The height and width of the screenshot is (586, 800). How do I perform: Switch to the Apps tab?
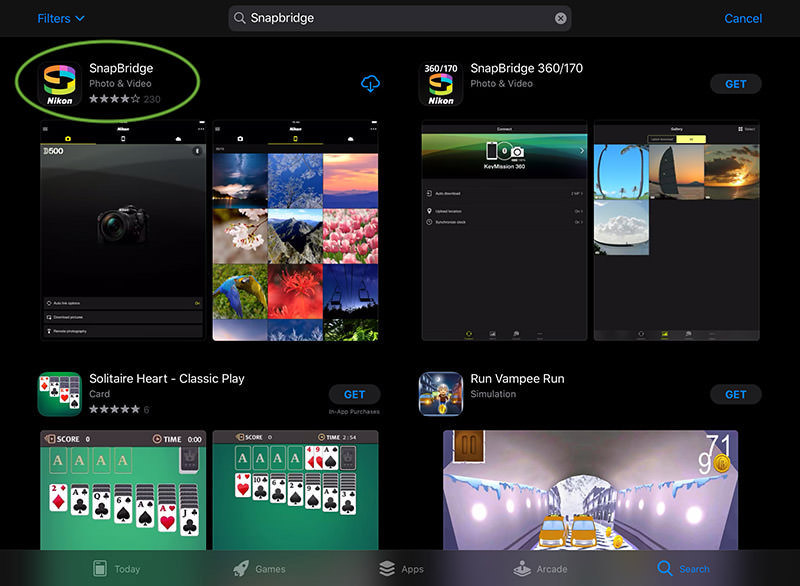coord(402,569)
